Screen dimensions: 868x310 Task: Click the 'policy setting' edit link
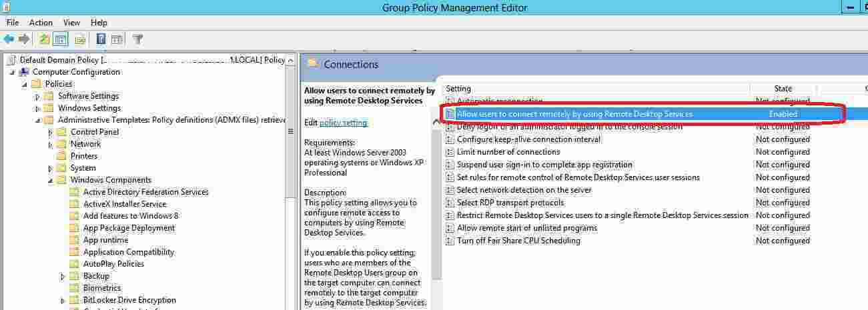343,123
